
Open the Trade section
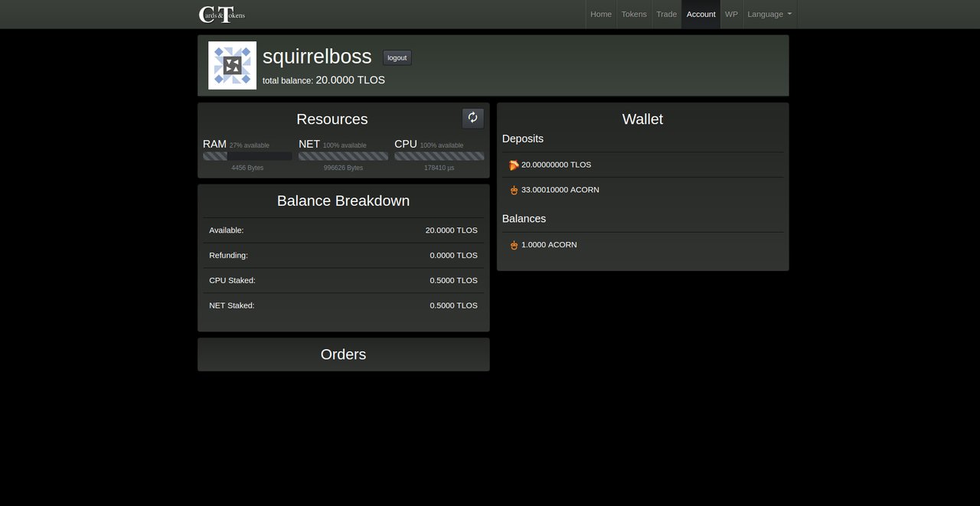(x=667, y=14)
